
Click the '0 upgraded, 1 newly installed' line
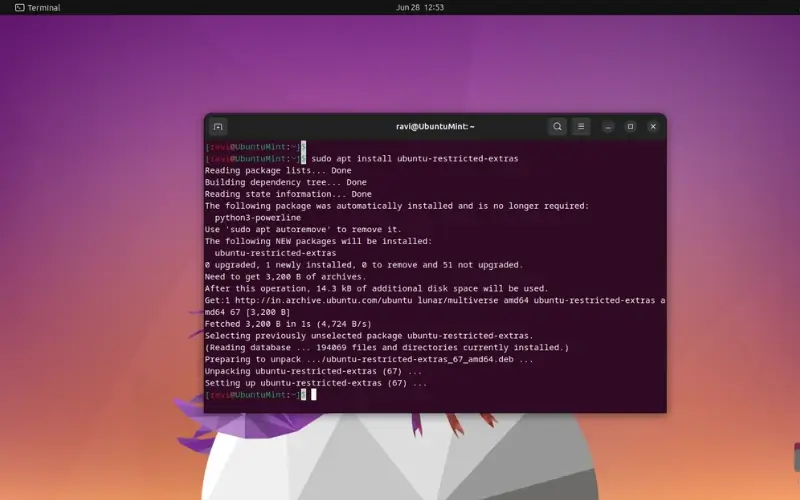[x=364, y=265]
